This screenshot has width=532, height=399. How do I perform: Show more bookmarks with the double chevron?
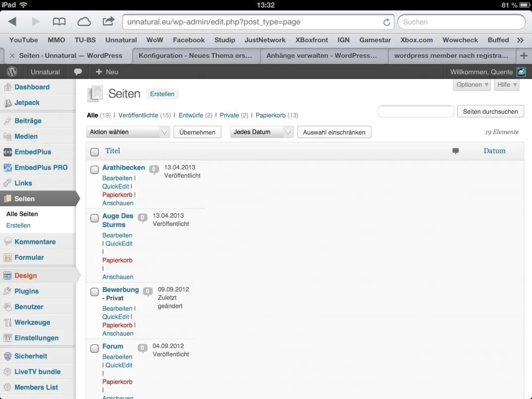click(520, 40)
